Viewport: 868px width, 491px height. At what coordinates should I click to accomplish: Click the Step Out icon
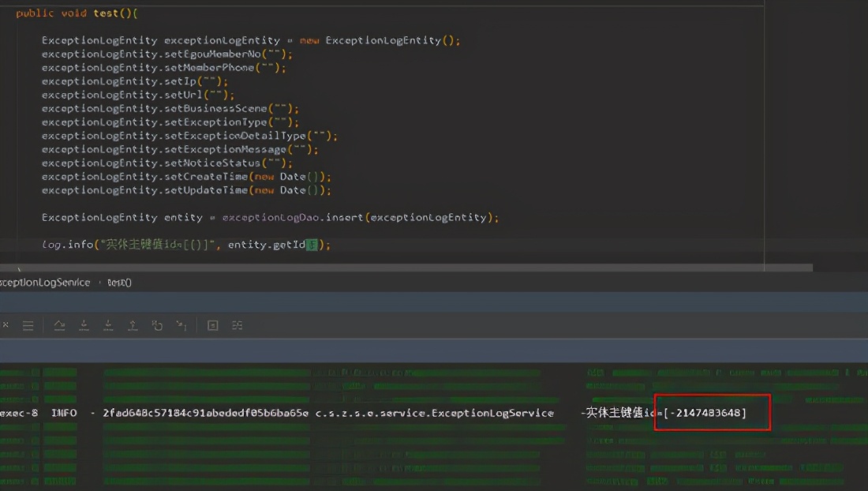(133, 324)
